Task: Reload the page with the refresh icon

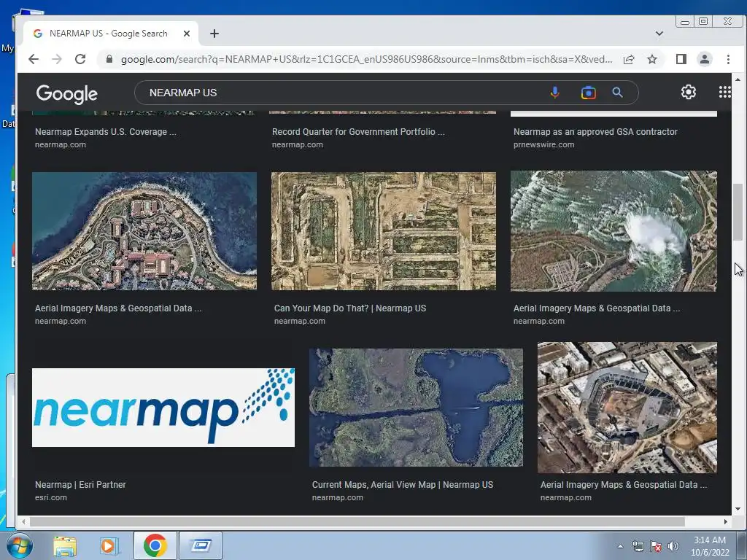Action: pos(80,59)
